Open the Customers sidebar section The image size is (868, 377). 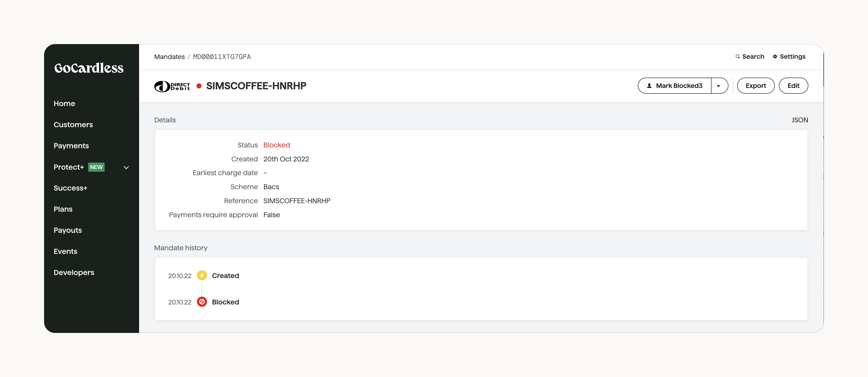[x=73, y=125]
